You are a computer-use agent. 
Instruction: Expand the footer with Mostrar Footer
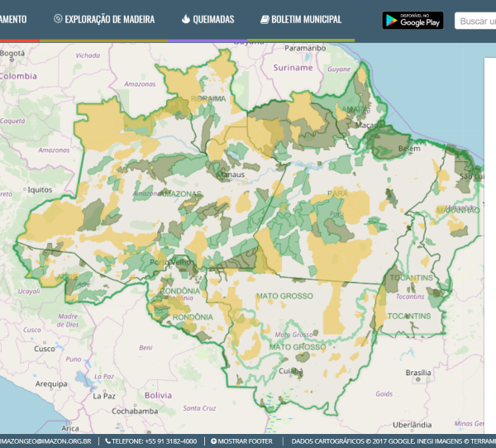coord(246,441)
